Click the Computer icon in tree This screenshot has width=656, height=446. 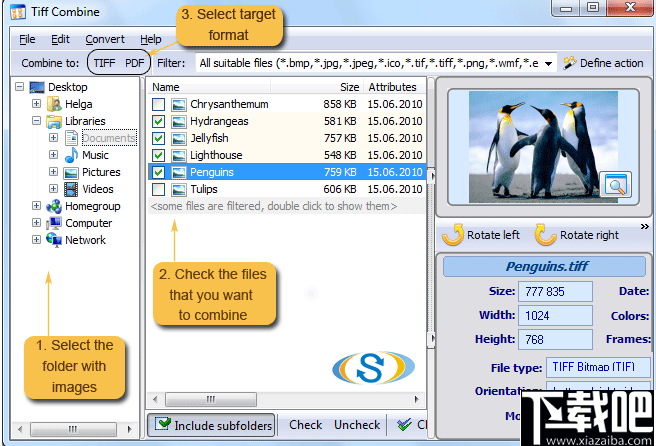54,223
